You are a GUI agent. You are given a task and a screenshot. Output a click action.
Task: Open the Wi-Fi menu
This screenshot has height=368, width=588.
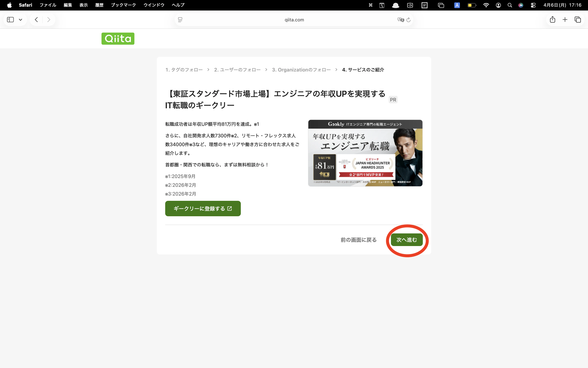486,5
